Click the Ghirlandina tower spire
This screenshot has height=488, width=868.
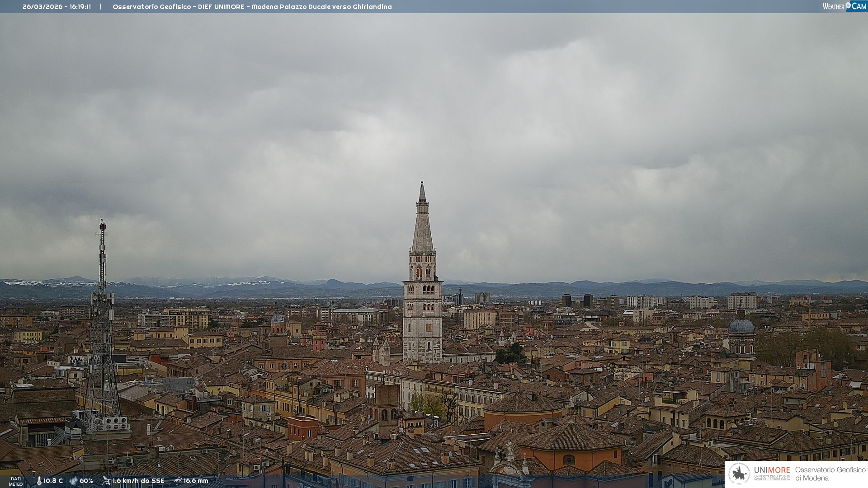pyautogui.click(x=422, y=226)
